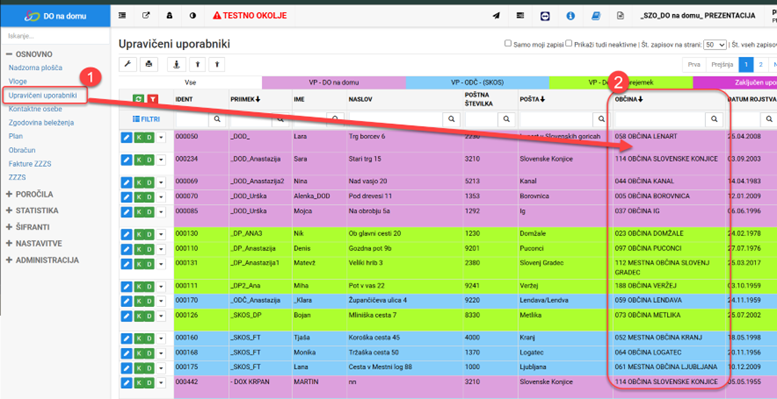Open the blue book manual icon

[595, 16]
